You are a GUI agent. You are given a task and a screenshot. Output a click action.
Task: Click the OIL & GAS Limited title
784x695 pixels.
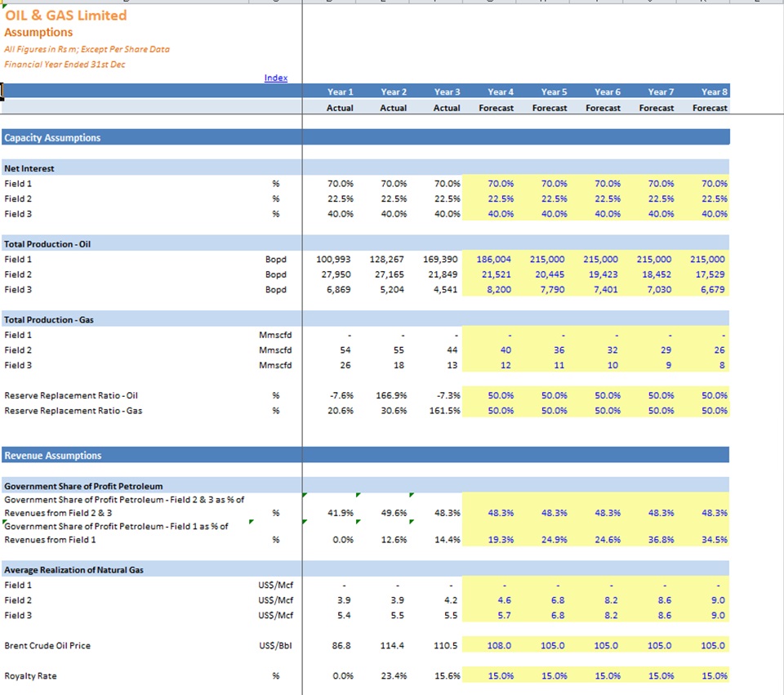pos(66,16)
